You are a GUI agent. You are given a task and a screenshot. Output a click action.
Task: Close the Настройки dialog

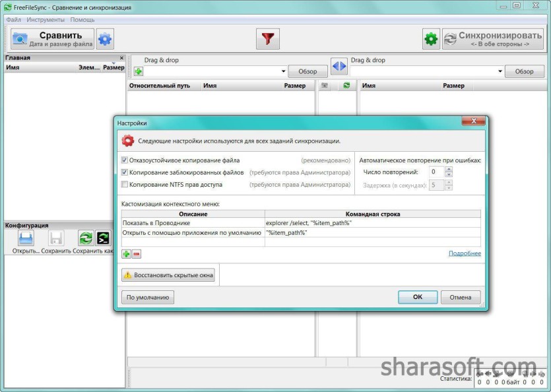pyautogui.click(x=473, y=121)
